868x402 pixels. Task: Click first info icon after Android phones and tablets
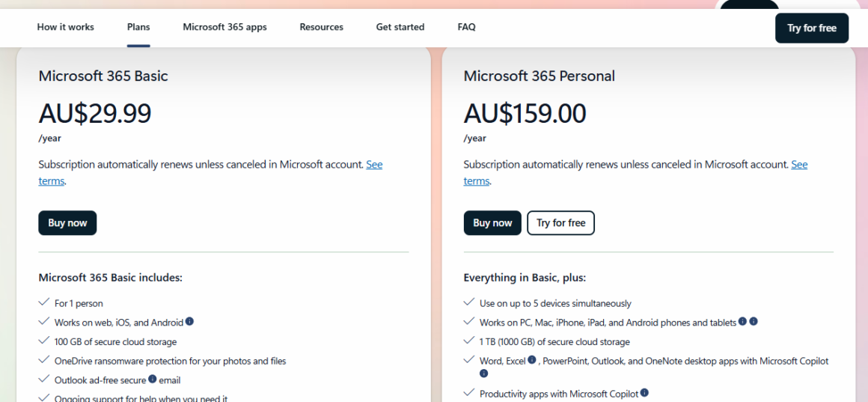click(743, 321)
